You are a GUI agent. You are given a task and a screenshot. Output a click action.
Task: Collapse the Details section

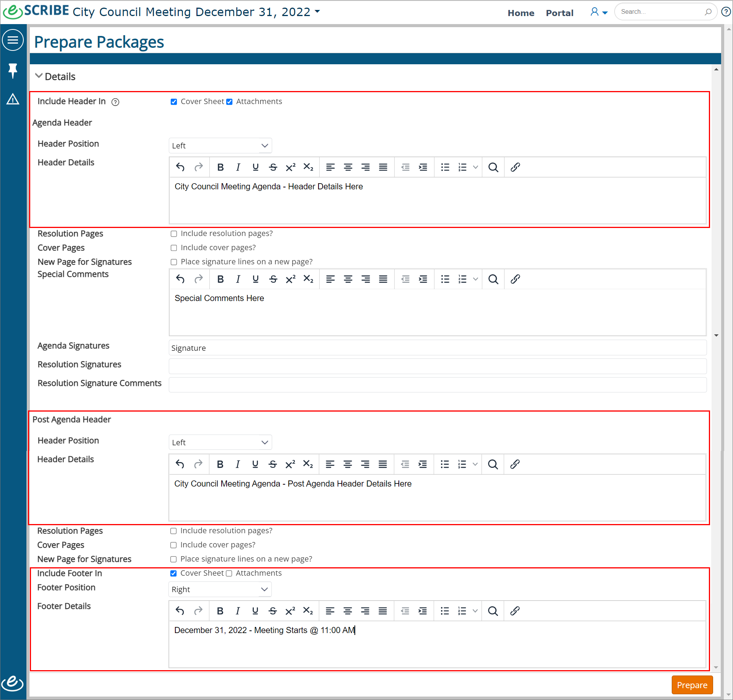(39, 76)
